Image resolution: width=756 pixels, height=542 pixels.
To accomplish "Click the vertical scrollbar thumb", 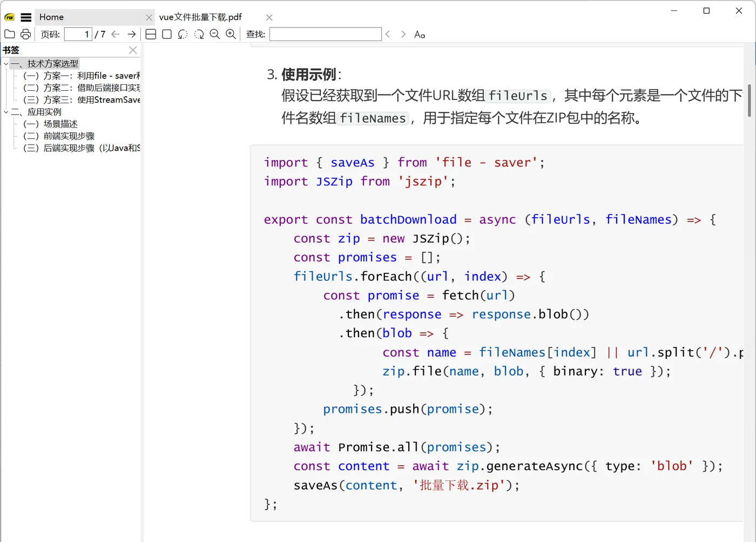I will pyautogui.click(x=750, y=101).
